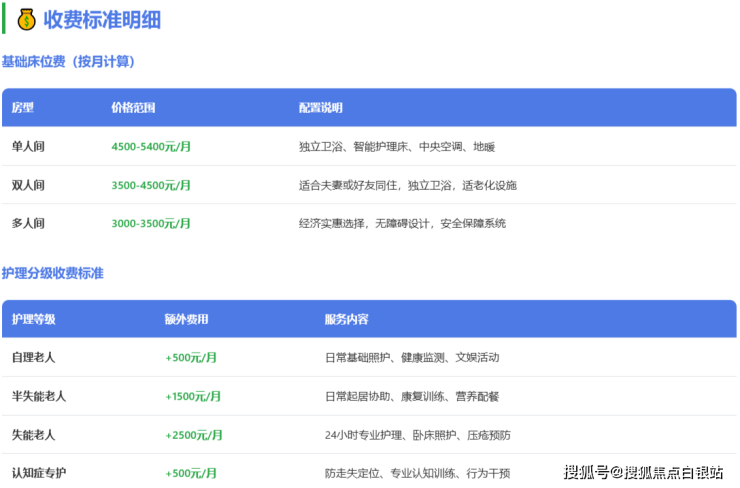The image size is (740, 488).
Task: Click the 3000-3500元/月 price for 多人间
Action: tap(151, 223)
